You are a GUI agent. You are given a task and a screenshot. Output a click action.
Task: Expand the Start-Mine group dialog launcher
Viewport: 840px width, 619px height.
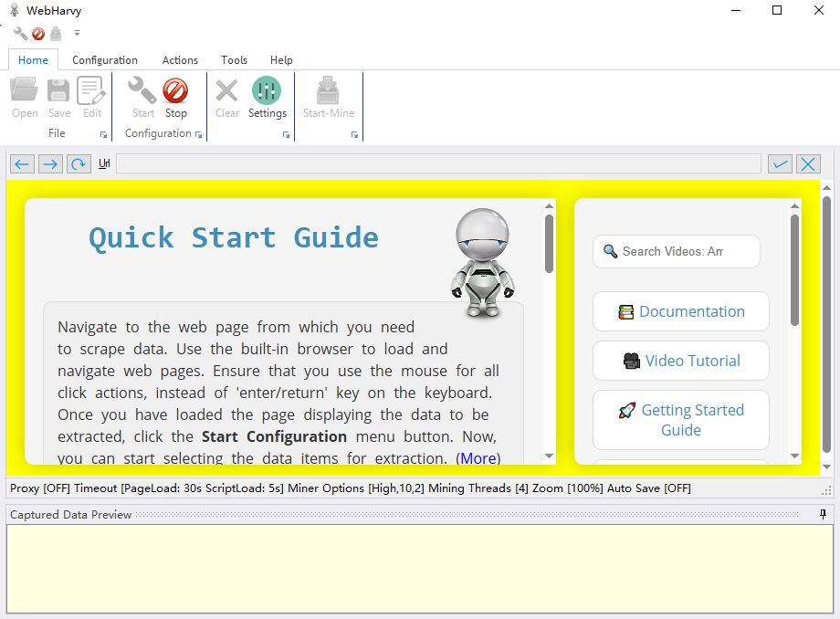click(354, 135)
